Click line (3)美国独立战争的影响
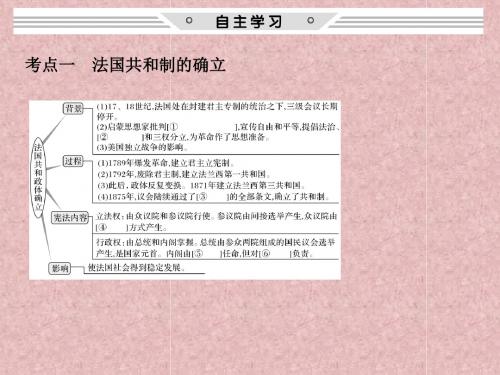 143,147
